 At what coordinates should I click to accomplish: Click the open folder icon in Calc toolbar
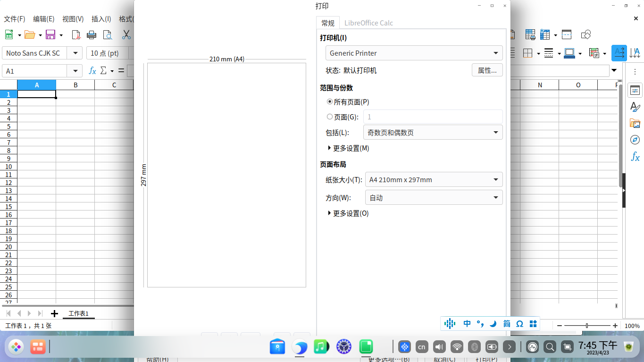tap(30, 34)
